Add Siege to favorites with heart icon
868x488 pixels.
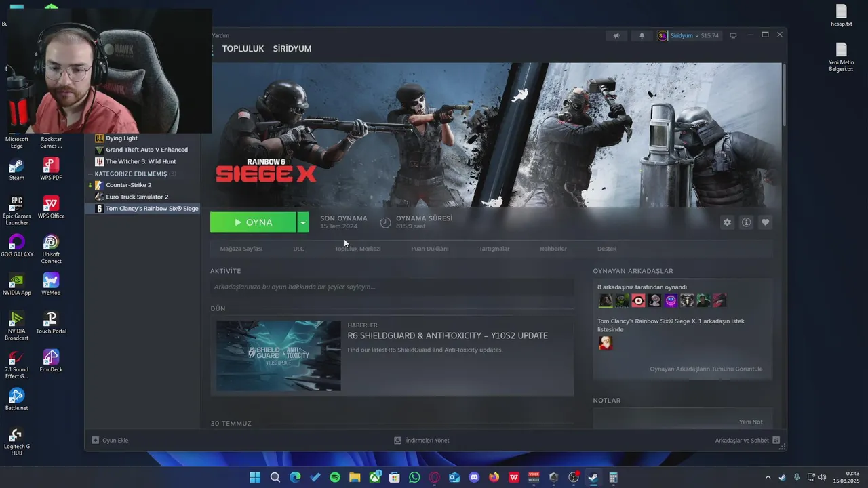765,222
